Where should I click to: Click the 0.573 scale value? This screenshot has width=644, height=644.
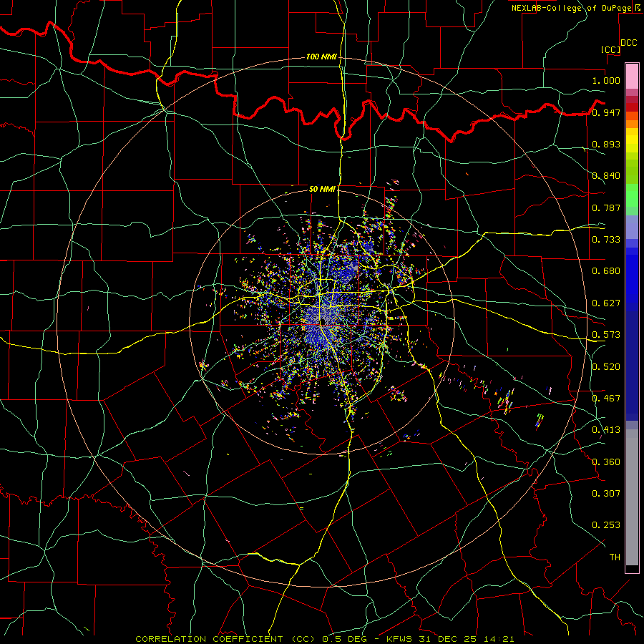click(606, 335)
